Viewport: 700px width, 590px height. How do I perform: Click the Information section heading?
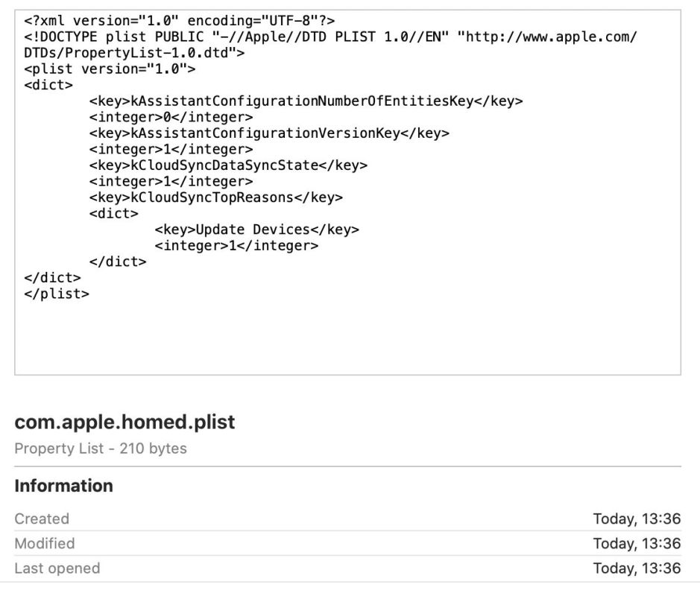pos(64,486)
